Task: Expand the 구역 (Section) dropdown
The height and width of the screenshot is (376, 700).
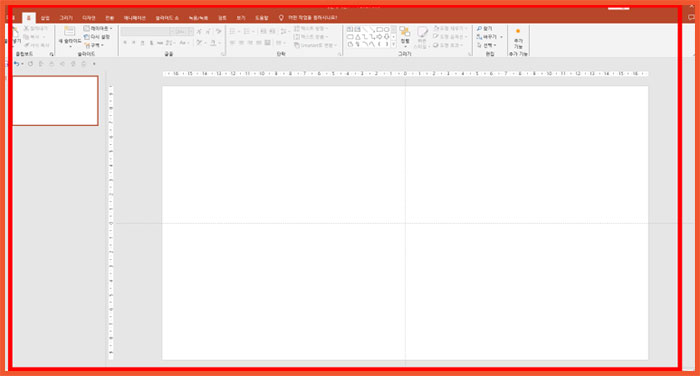Action: pyautogui.click(x=94, y=45)
